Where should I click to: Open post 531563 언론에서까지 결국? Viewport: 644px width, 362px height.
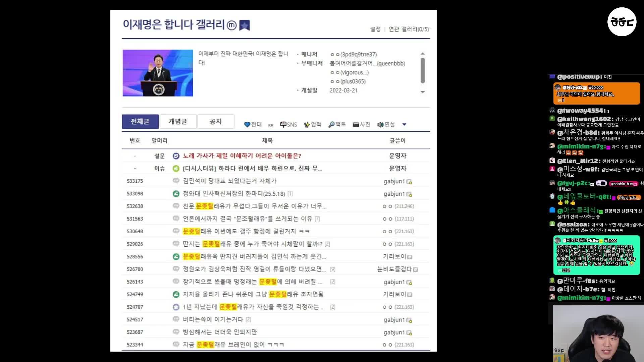[x=248, y=219]
